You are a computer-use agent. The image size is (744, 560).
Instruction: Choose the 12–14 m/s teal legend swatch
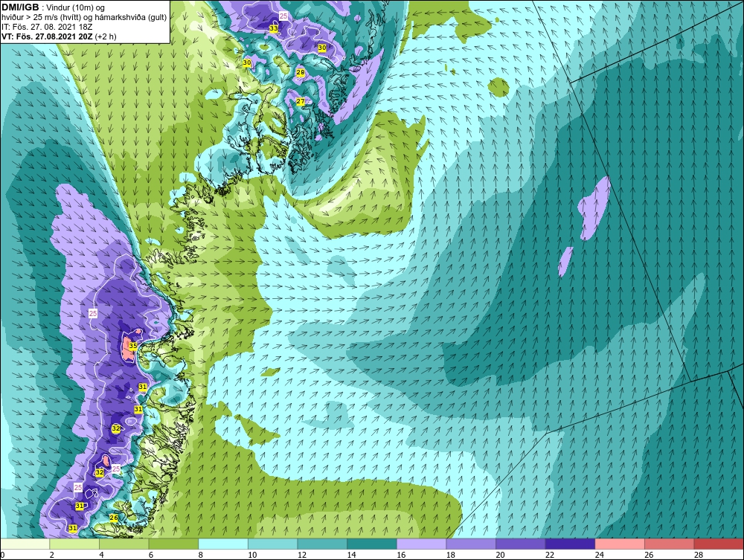pyautogui.click(x=322, y=544)
